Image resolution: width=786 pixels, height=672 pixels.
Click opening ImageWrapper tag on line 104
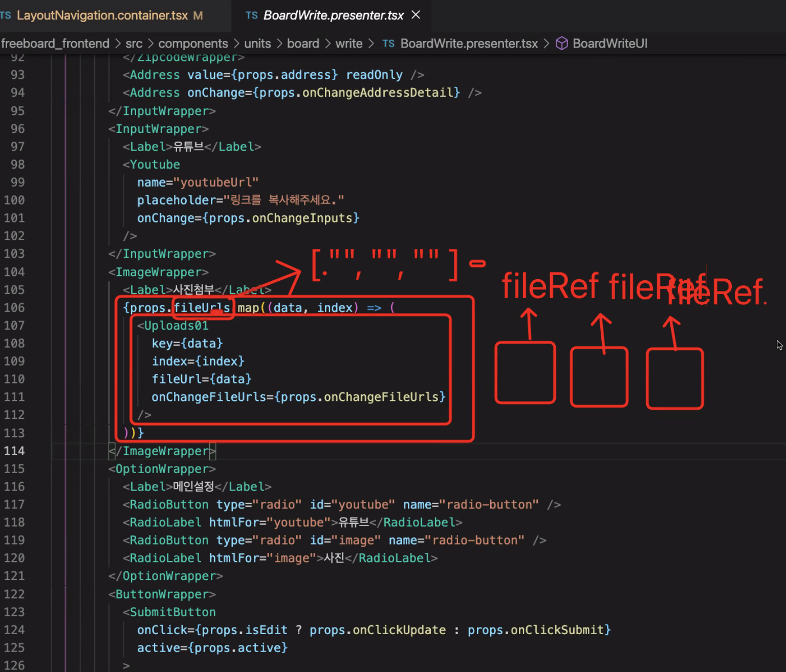pyautogui.click(x=159, y=272)
